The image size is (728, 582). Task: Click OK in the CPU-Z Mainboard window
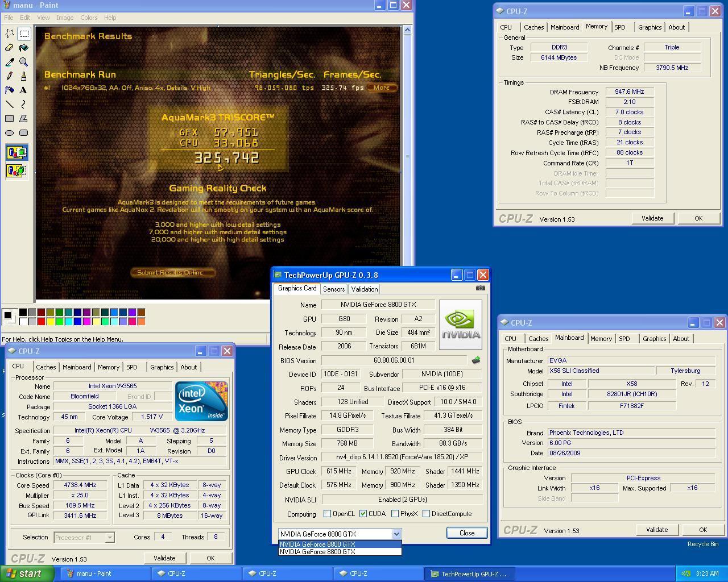(x=703, y=530)
